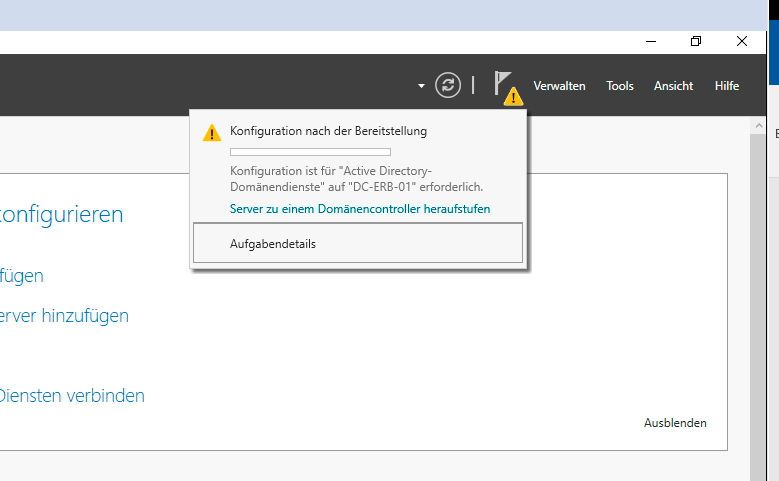Minimize the Server-Manager window
Viewport: 779px width, 481px height.
point(651,42)
